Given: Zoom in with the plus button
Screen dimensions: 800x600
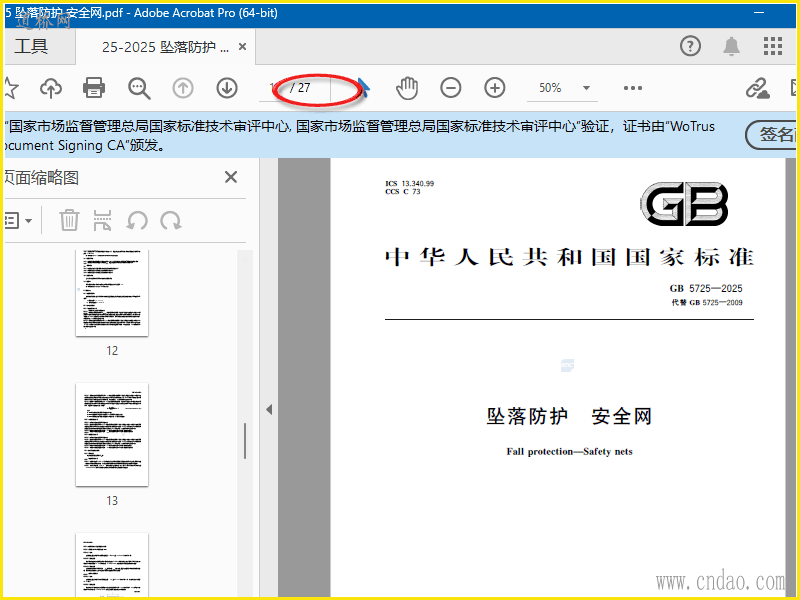Looking at the screenshot, I should pos(494,88).
